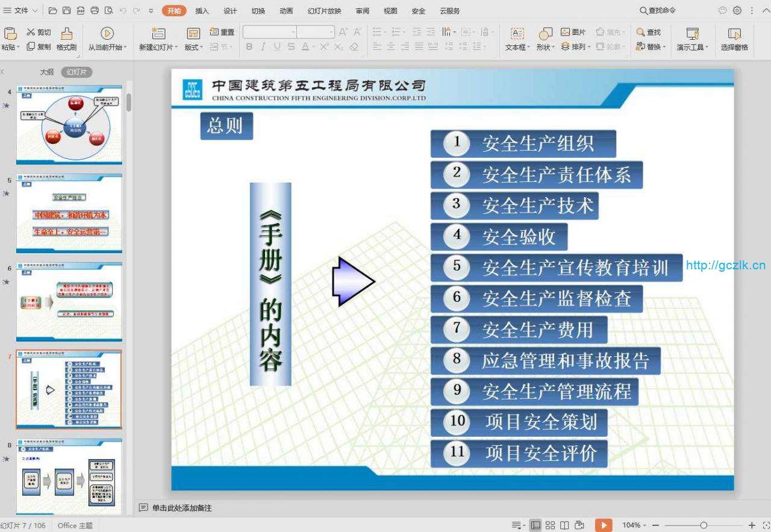Click the Export to PDF icon
The height and width of the screenshot is (532, 771).
tap(80, 10)
